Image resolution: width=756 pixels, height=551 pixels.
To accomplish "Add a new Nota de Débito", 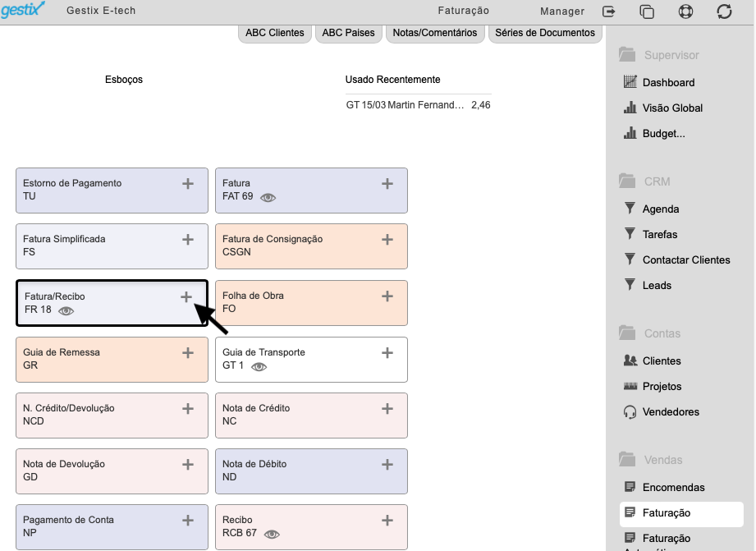I will coord(387,465).
